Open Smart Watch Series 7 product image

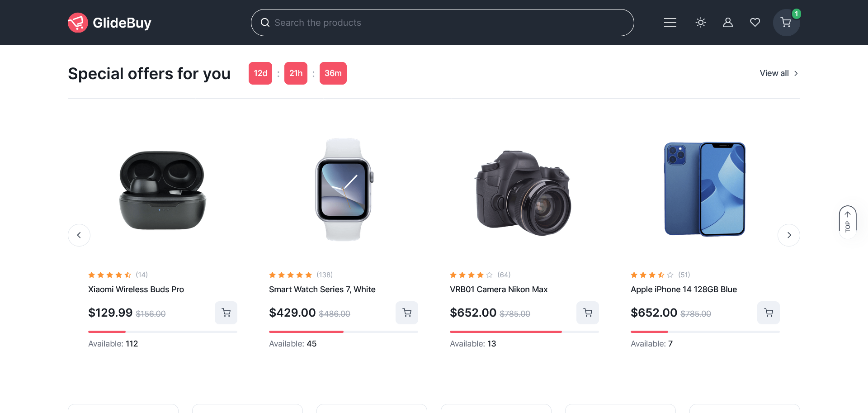[x=344, y=190]
